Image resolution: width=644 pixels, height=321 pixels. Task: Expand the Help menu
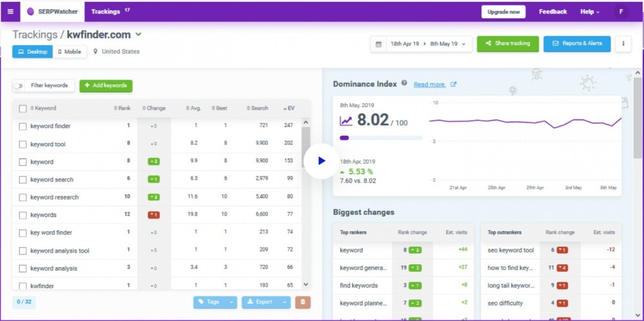pos(590,12)
